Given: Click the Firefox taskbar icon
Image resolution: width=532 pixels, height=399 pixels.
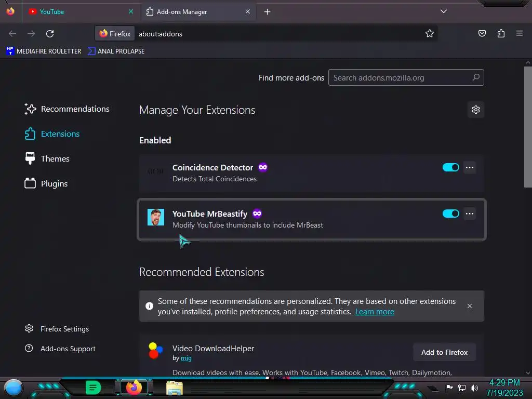Looking at the screenshot, I should click(x=134, y=388).
